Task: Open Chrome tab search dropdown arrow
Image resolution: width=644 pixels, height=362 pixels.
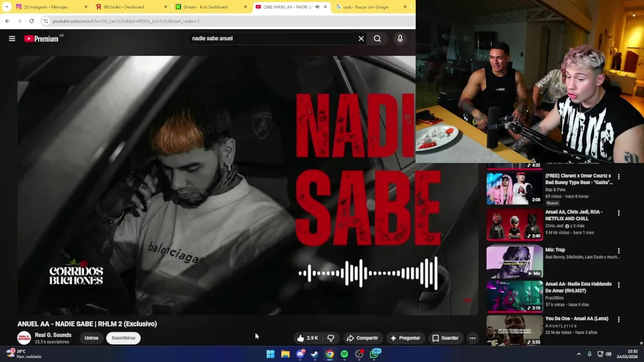Action: [7, 7]
